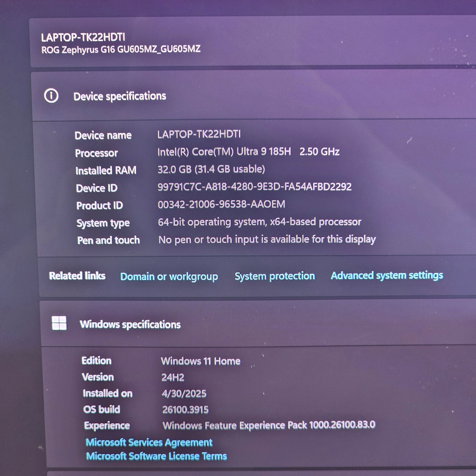This screenshot has height=476, width=476.
Task: Click the System type label
Action: 103,224
